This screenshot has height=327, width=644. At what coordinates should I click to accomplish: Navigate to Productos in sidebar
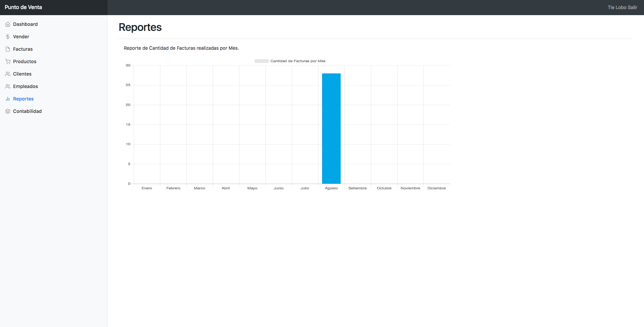click(25, 62)
